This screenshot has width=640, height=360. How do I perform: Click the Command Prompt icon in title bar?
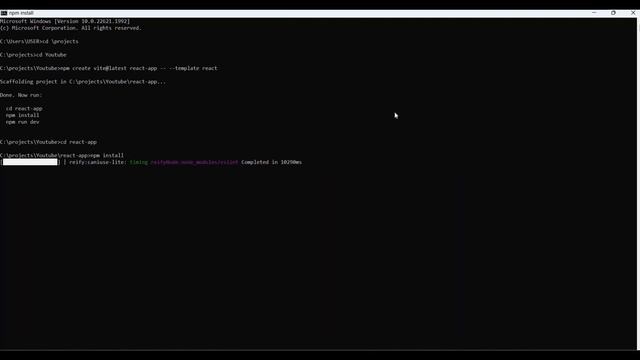pyautogui.click(x=4, y=13)
